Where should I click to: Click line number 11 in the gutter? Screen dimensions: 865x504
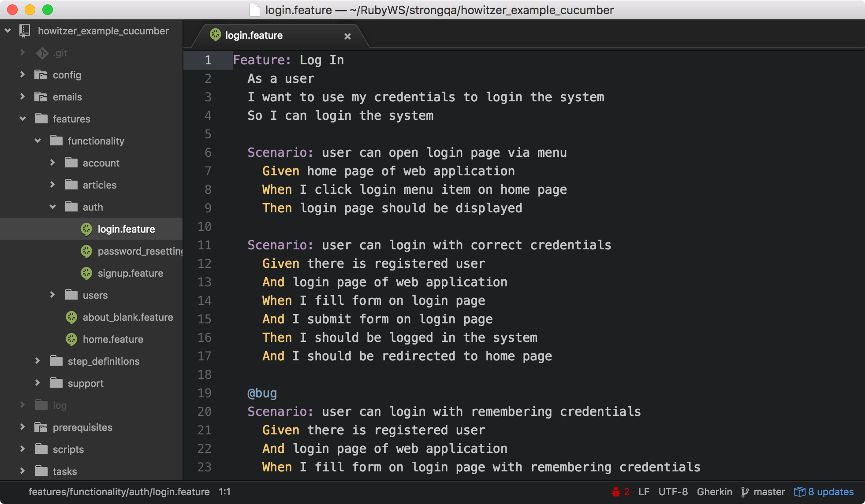click(x=204, y=245)
